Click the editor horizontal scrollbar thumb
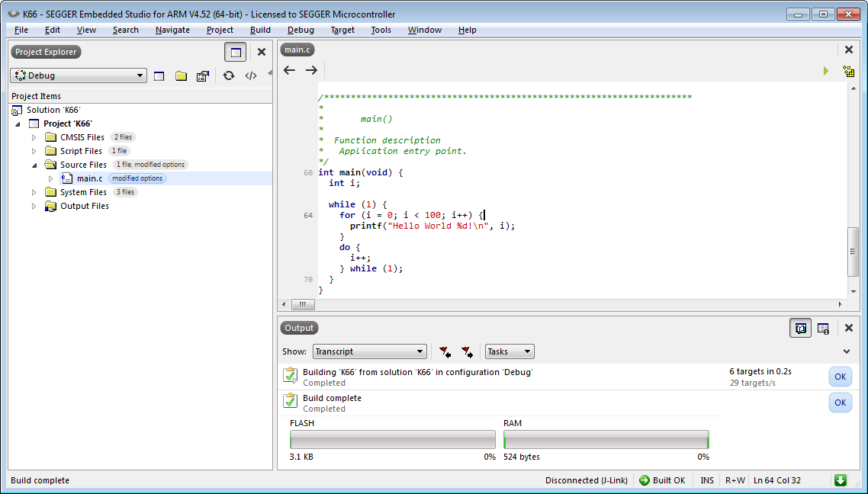Screen dimensions: 868x494 (302, 304)
